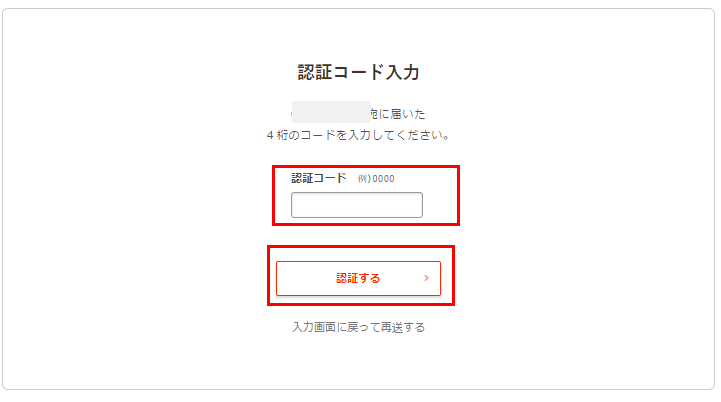Click the 認証コード入力 heading
This screenshot has height=402, width=721.
[x=358, y=73]
